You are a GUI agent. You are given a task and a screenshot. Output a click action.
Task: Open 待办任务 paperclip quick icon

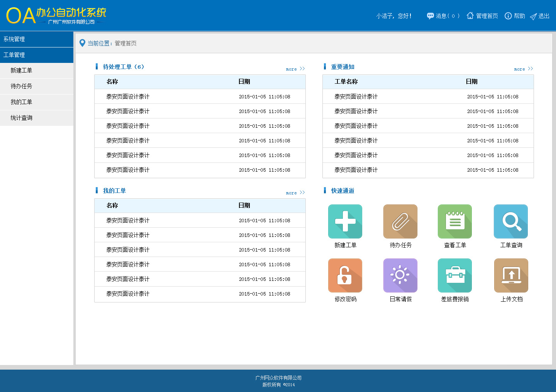point(400,221)
